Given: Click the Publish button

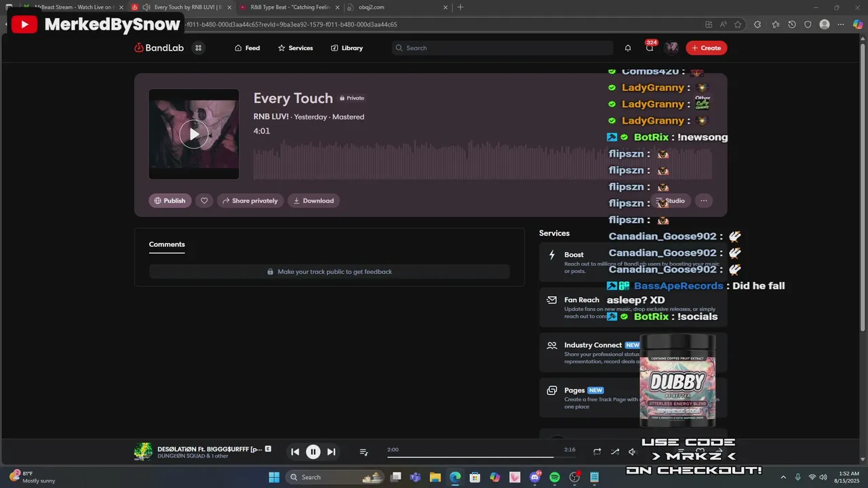Looking at the screenshot, I should [170, 201].
